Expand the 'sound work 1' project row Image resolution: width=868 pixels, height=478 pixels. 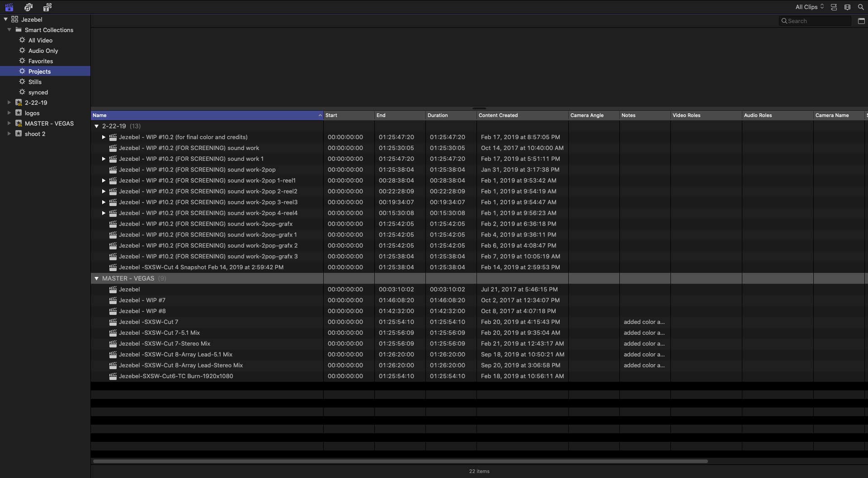(104, 159)
